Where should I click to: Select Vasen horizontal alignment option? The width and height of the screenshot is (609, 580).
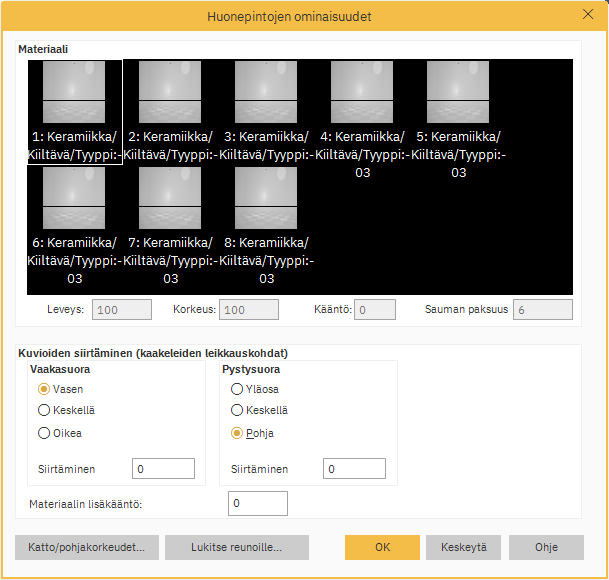pos(44,389)
